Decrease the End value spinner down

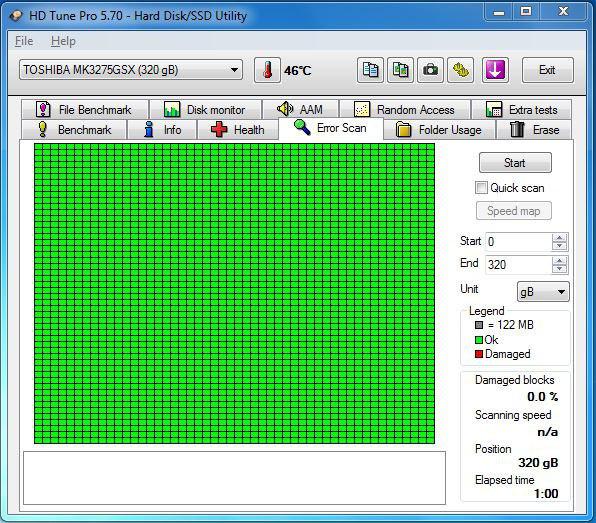coord(559,268)
